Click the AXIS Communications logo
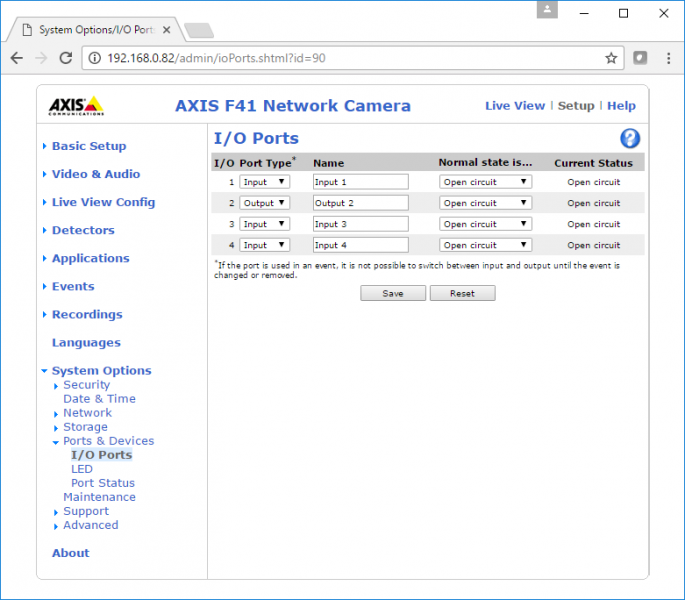 coord(76,106)
